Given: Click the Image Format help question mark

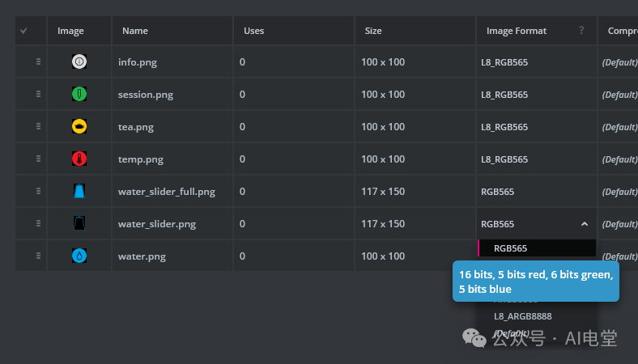Looking at the screenshot, I should coord(581,31).
